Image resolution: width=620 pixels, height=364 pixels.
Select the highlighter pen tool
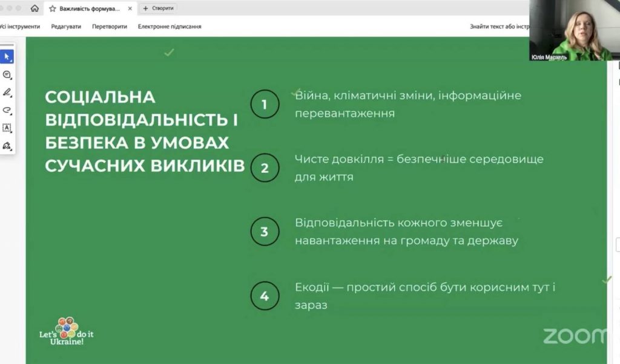(x=7, y=93)
